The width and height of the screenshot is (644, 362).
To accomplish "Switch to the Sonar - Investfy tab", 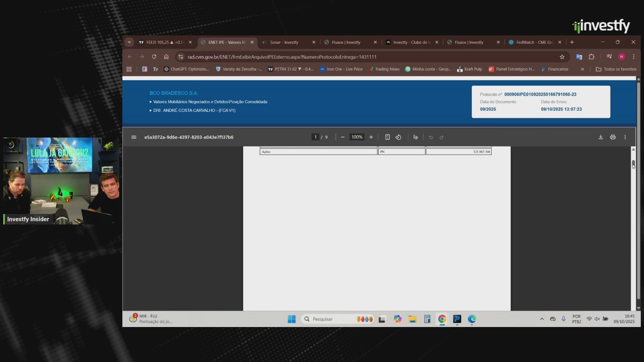I will point(284,42).
